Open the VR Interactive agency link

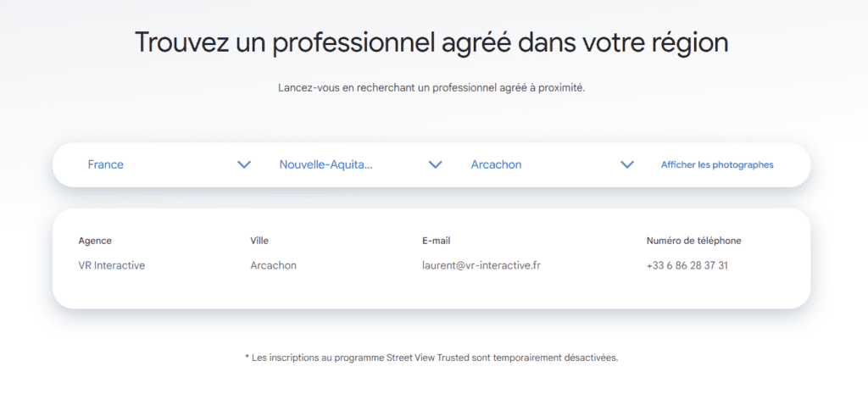tap(112, 265)
